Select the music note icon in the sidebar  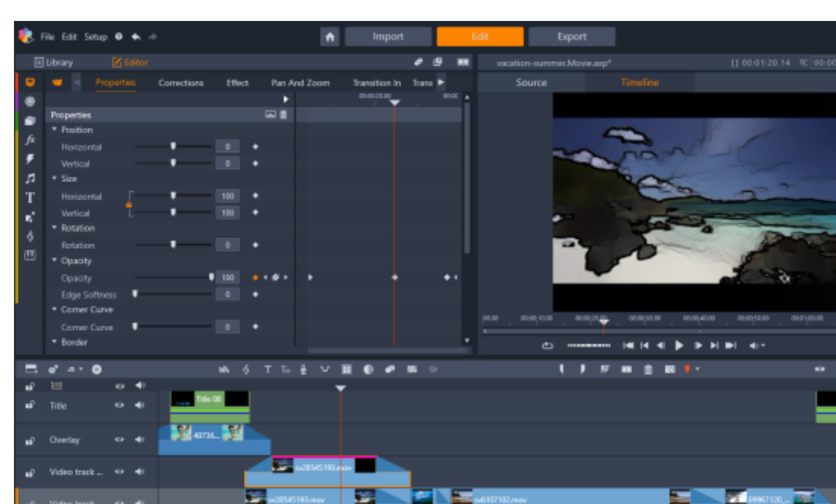tap(30, 178)
